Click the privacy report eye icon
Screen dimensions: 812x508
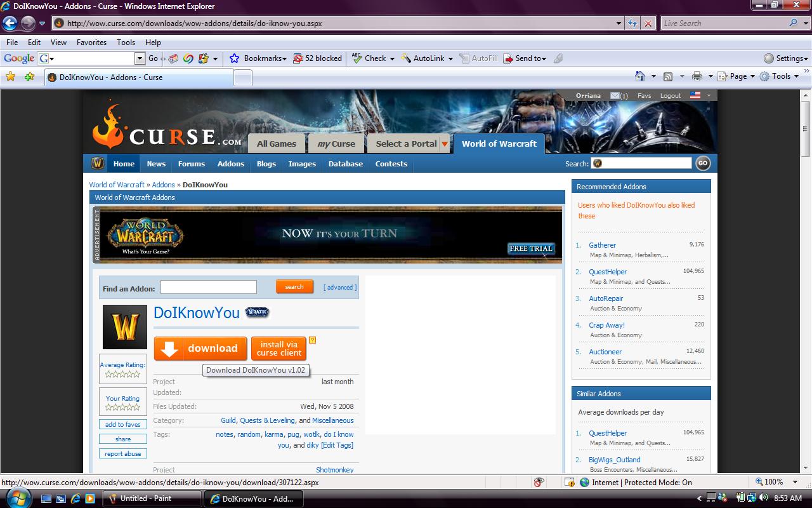539,483
